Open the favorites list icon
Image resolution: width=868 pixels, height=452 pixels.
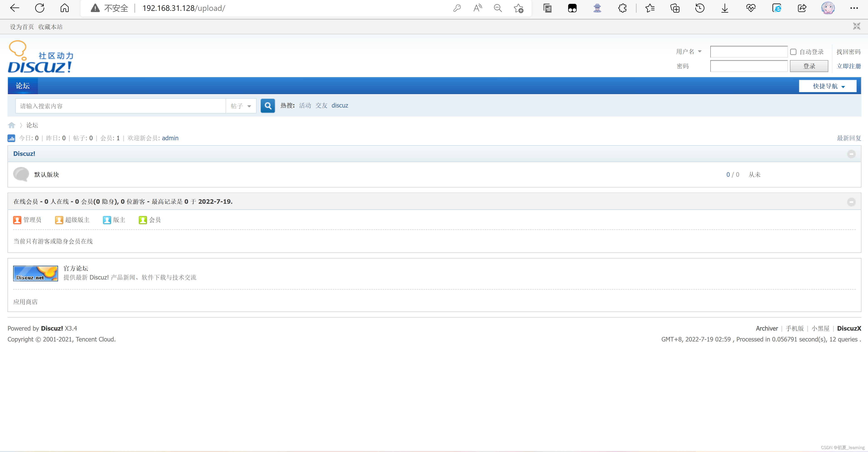pos(650,8)
